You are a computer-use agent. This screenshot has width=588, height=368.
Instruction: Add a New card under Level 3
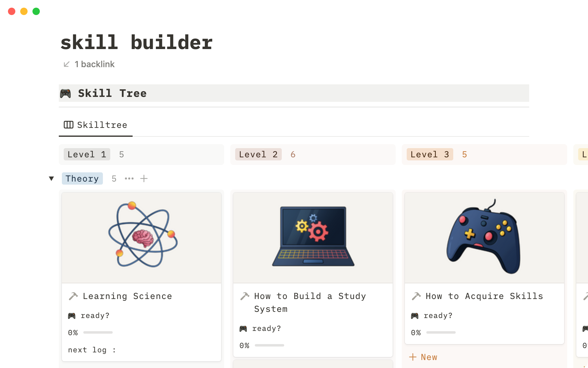click(423, 357)
